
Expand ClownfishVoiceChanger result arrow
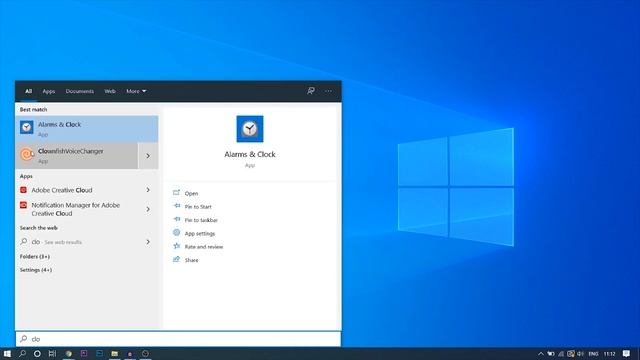(148, 156)
